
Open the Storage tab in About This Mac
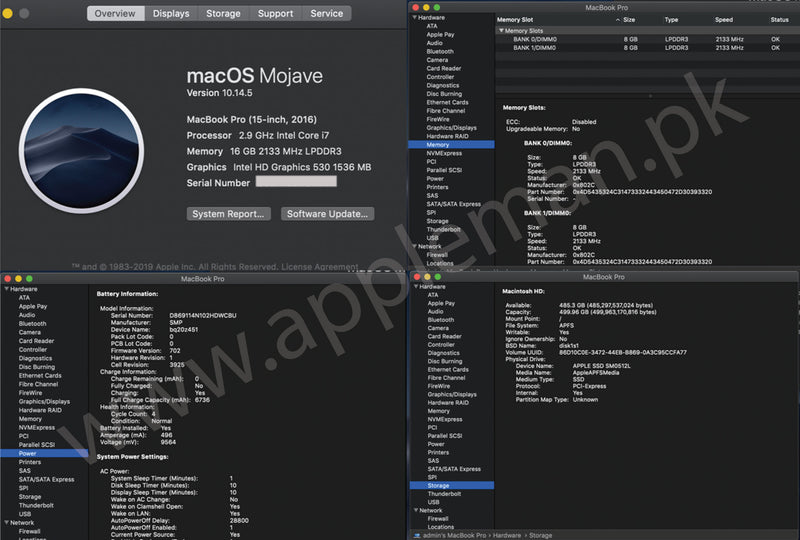click(x=223, y=13)
